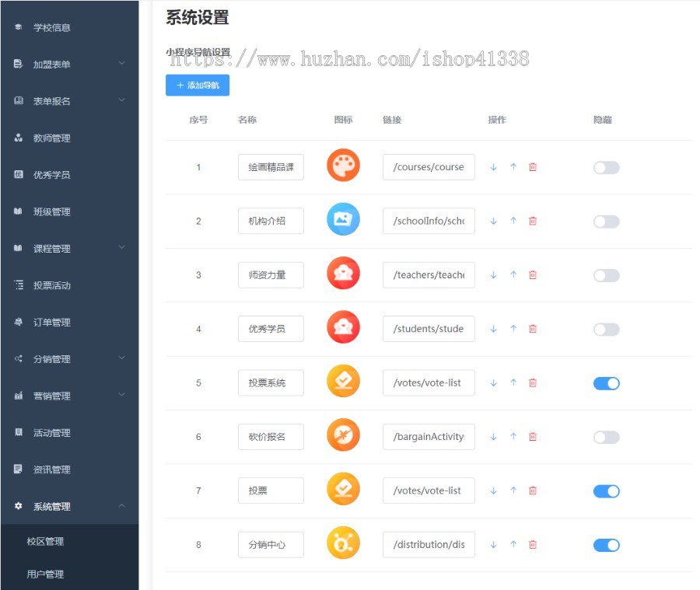The image size is (700, 590).
Task: Click the palette icon for 绘画精品课
Action: click(x=343, y=165)
